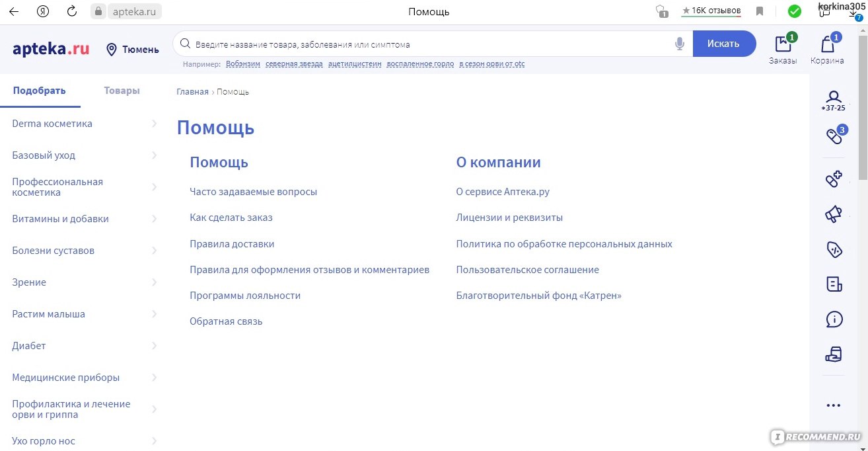Expand Медицинские приборы chevron

pos(154,378)
